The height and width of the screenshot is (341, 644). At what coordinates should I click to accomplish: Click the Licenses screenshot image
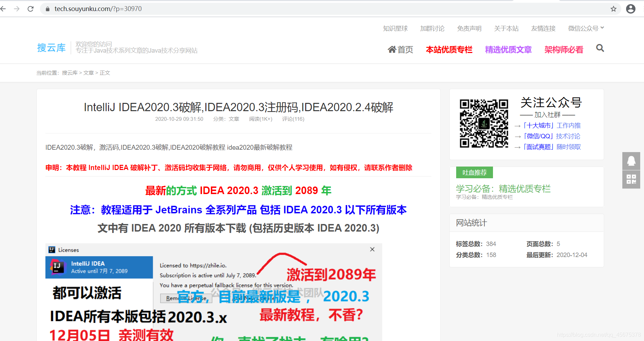[x=214, y=292]
